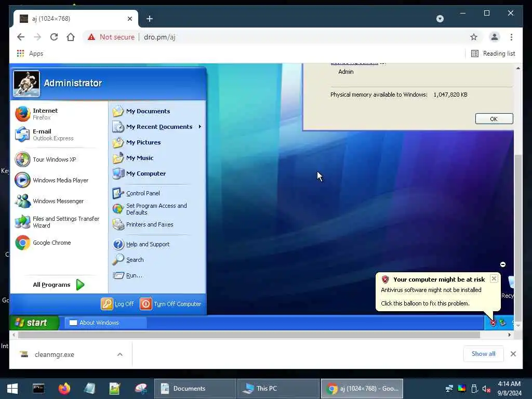Click Administrator user picture
This screenshot has height=399, width=532.
(26, 84)
